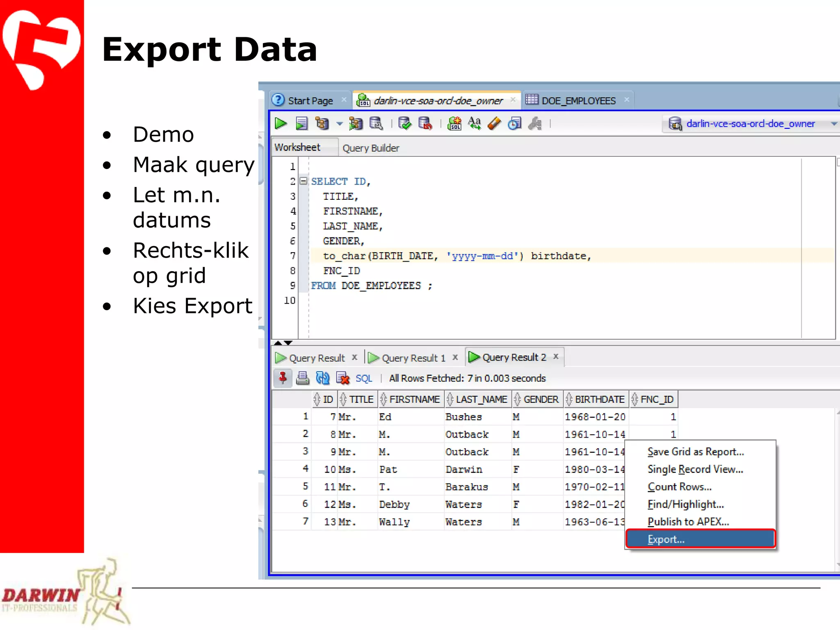This screenshot has height=630, width=840.
Task: Sort by the TITLE column header
Action: click(x=358, y=399)
